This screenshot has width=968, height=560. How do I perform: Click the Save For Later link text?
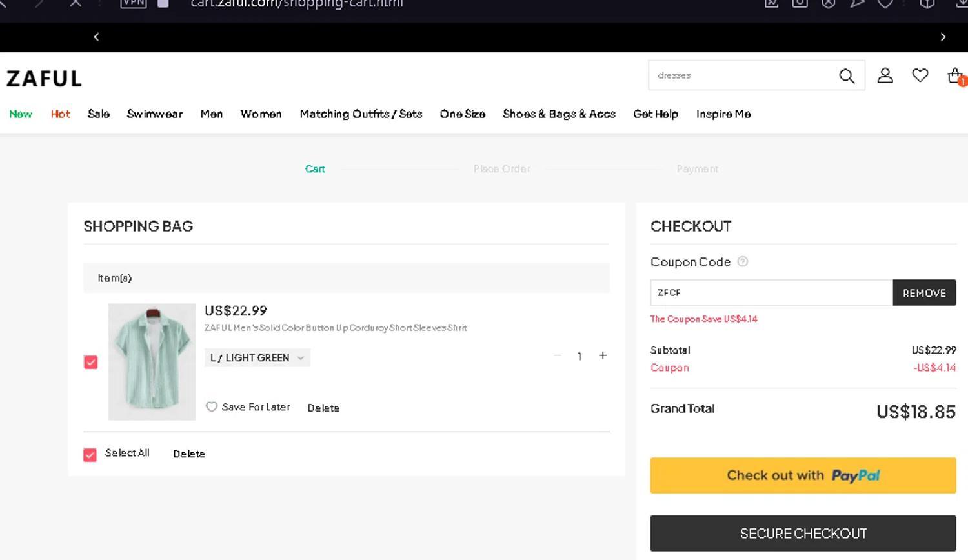coord(256,407)
